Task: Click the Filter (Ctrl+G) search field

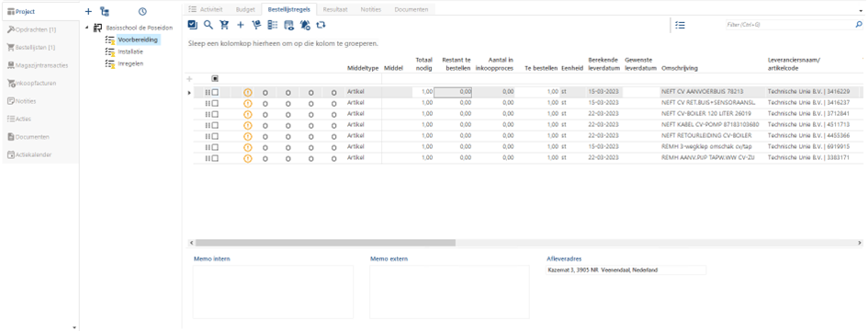Action: [x=789, y=25]
